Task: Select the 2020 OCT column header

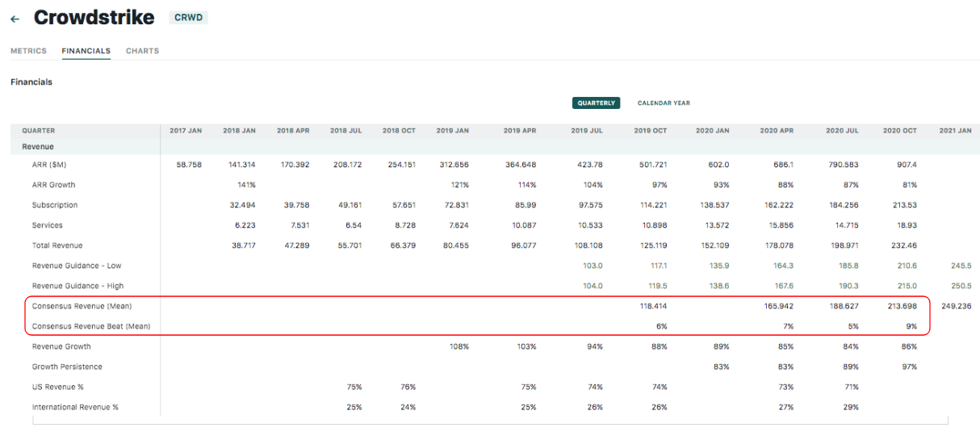Action: (x=900, y=131)
